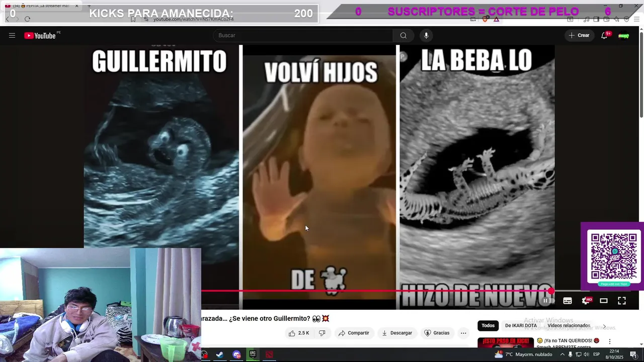The width and height of the screenshot is (644, 362).
Task: Open the network tray icon
Action: (578, 354)
